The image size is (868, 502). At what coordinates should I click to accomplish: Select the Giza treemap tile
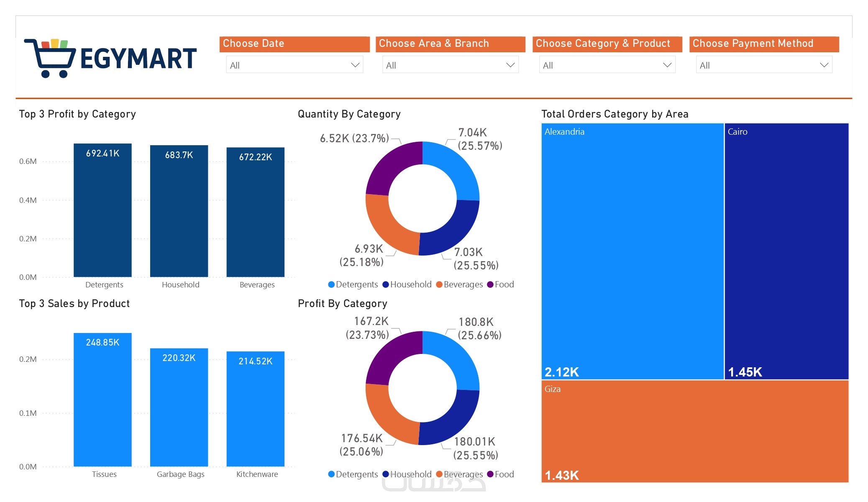click(x=694, y=431)
